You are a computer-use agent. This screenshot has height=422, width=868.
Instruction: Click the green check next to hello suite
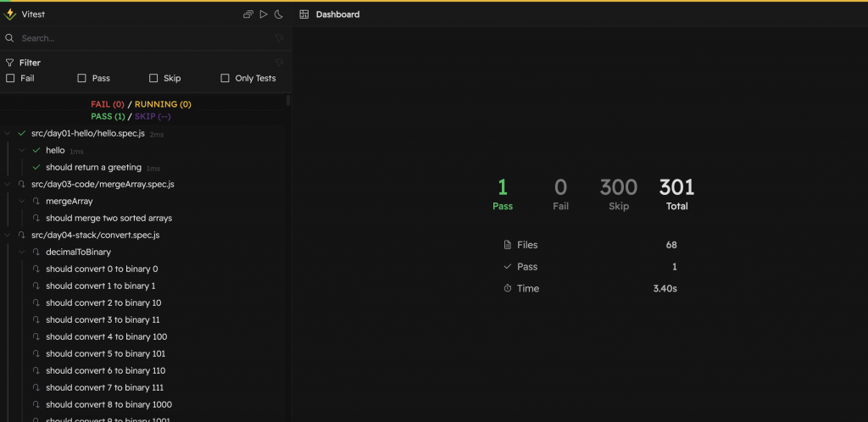[36, 151]
